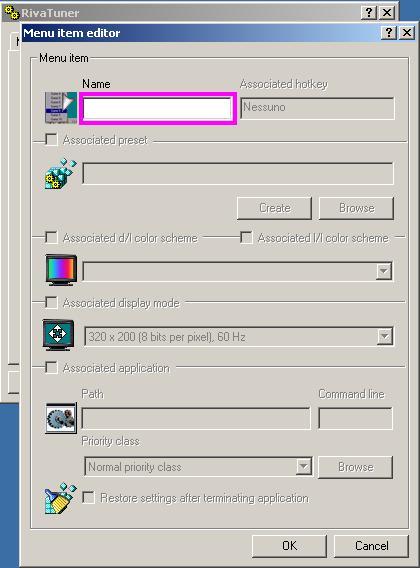Image resolution: width=420 pixels, height=568 pixels.
Task: Open the 320 x 200 display mode dropdown
Action: [238, 337]
